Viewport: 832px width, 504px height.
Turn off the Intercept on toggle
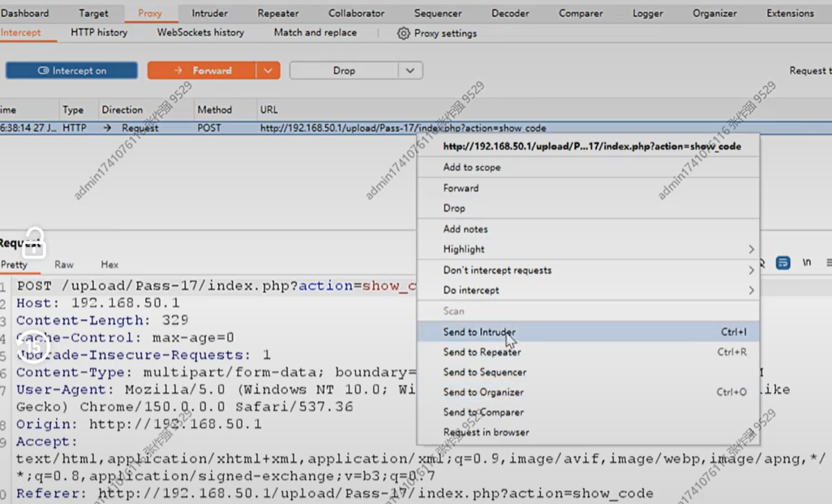[x=71, y=70]
